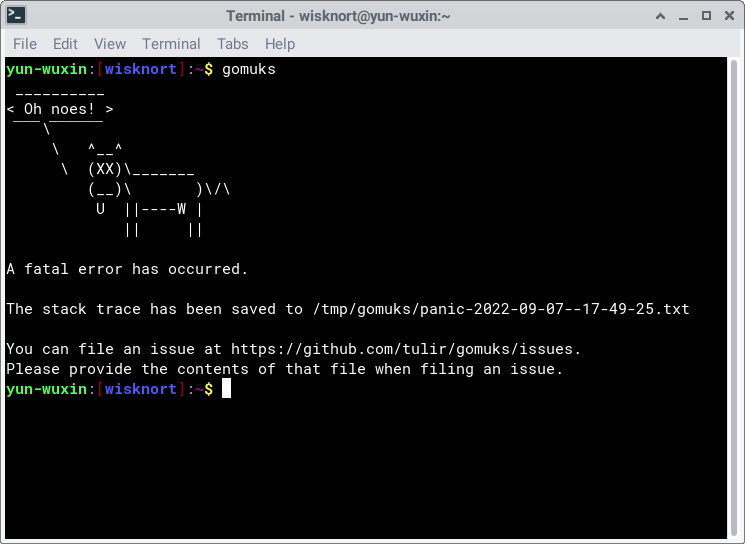745x544 pixels.
Task: Open the Tabs menu
Action: (x=232, y=44)
